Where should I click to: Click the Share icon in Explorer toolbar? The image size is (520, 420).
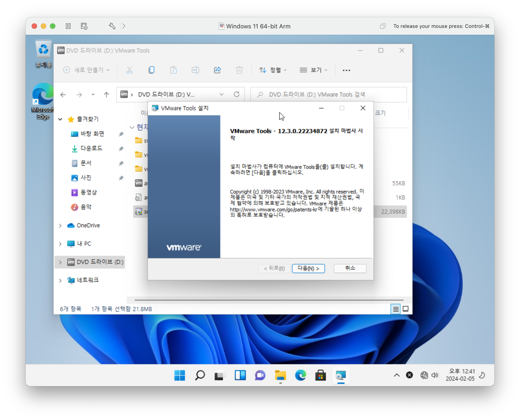pyautogui.click(x=217, y=70)
